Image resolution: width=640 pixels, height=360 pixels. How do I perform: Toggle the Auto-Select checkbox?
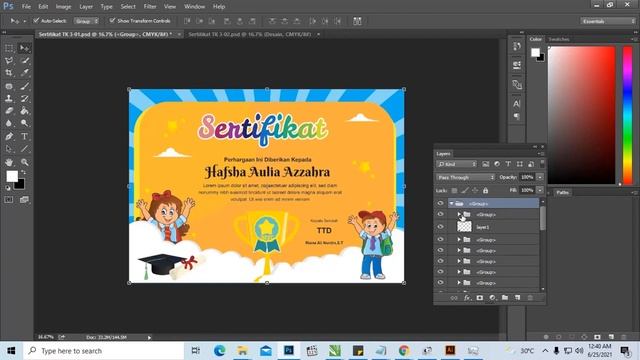36,20
